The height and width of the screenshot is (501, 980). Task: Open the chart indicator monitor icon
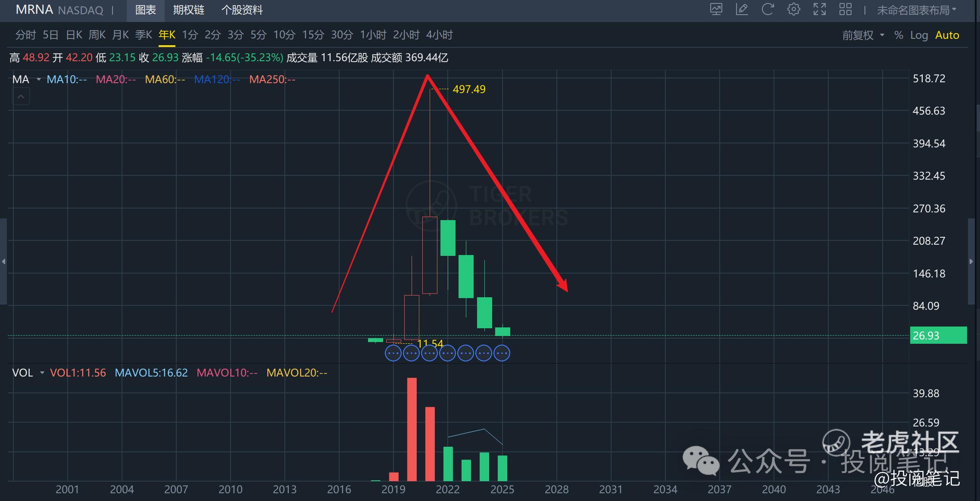[x=716, y=9]
